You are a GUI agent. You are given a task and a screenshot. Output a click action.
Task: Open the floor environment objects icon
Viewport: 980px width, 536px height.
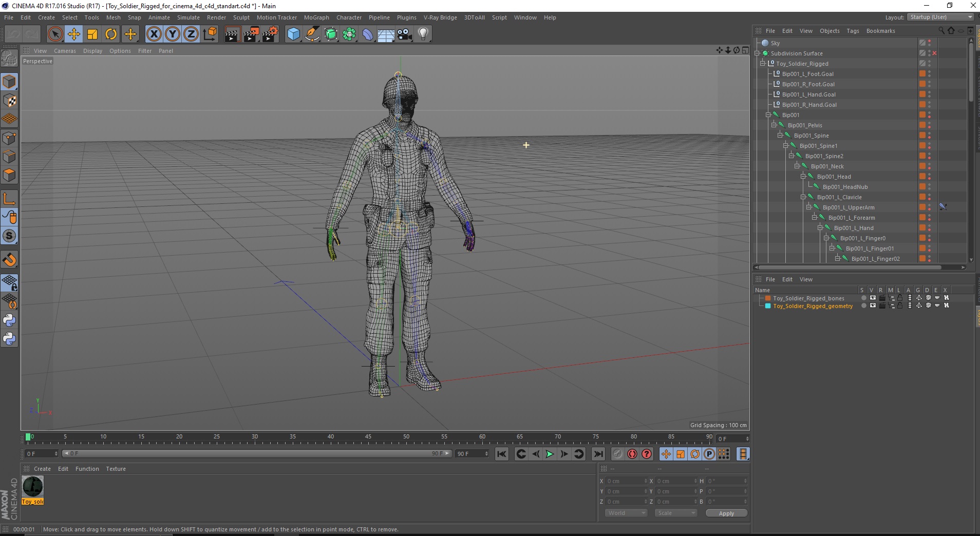point(386,34)
